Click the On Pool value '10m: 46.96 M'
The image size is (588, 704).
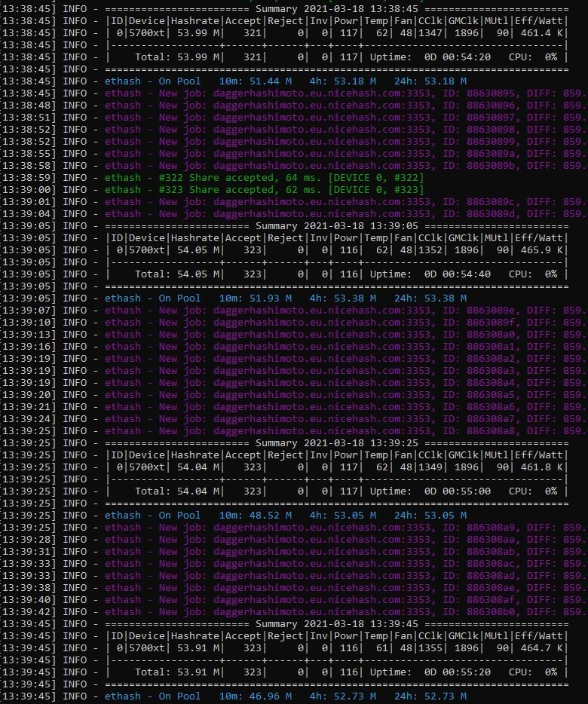(x=255, y=696)
